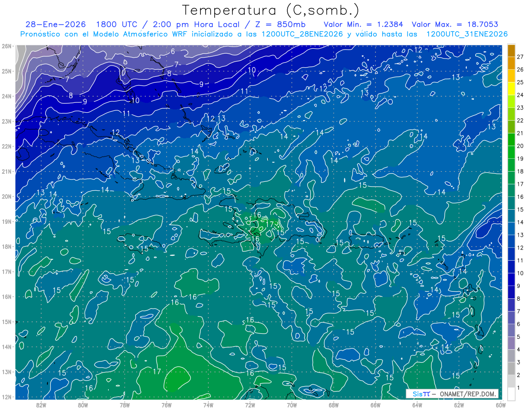Click '1800 UTC / 2:00 pm Hora Local'
Viewport: 532px width, 411px height.
pyautogui.click(x=168, y=24)
